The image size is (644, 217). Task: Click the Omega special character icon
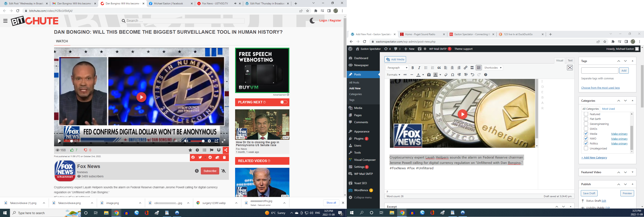pos(452,75)
